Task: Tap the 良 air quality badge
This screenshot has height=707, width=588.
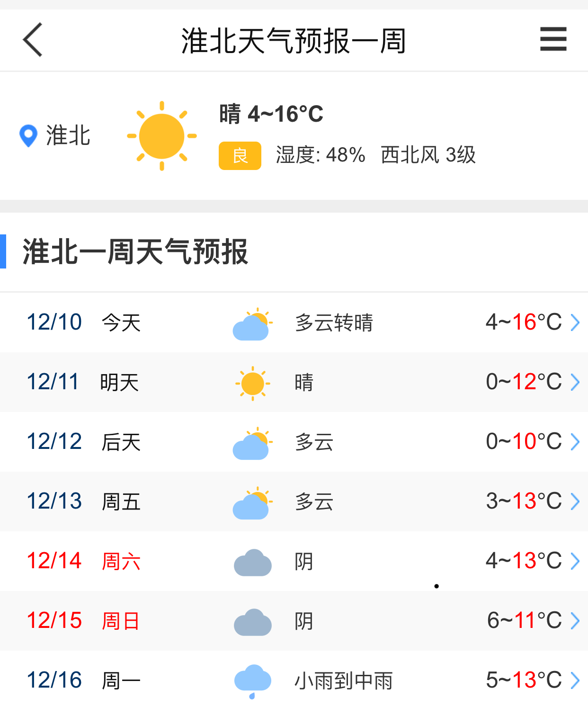Action: 240,155
